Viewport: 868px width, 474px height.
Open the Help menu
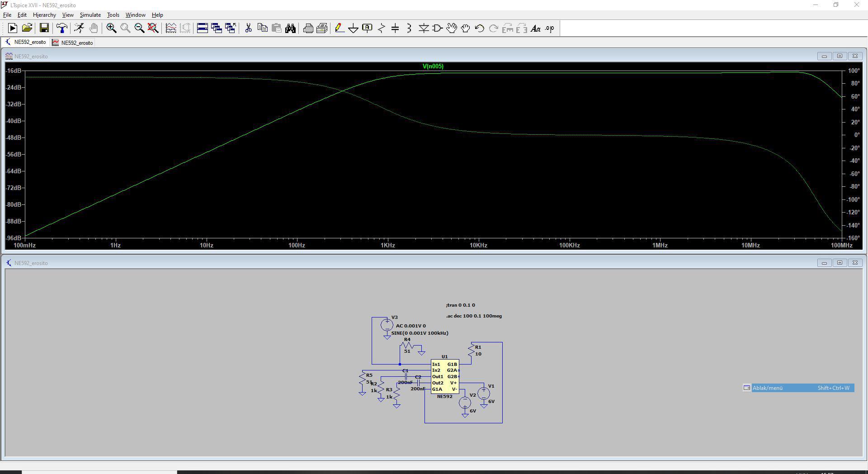pos(157,15)
